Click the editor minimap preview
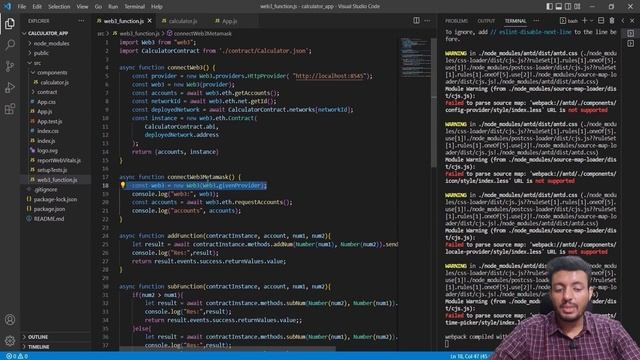Image resolution: width=640 pixels, height=360 pixels. pos(415,57)
